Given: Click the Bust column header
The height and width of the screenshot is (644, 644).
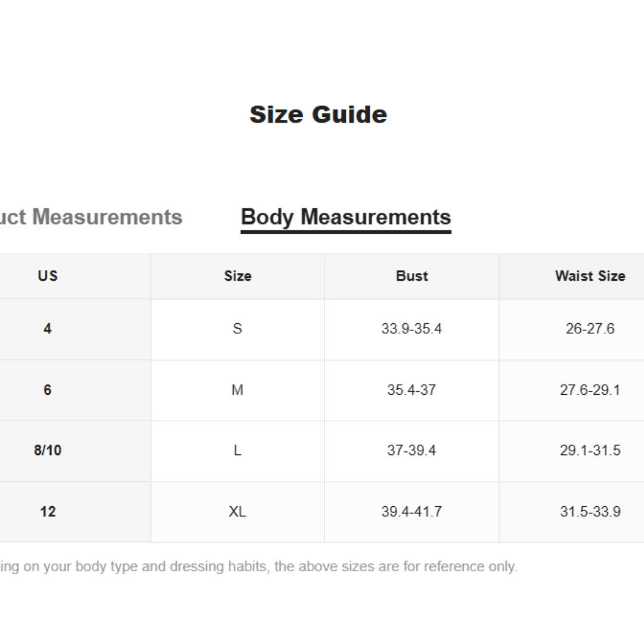Looking at the screenshot, I should 411,275.
